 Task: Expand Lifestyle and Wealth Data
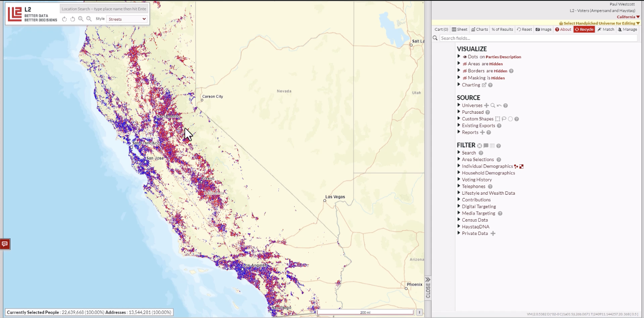(x=459, y=193)
